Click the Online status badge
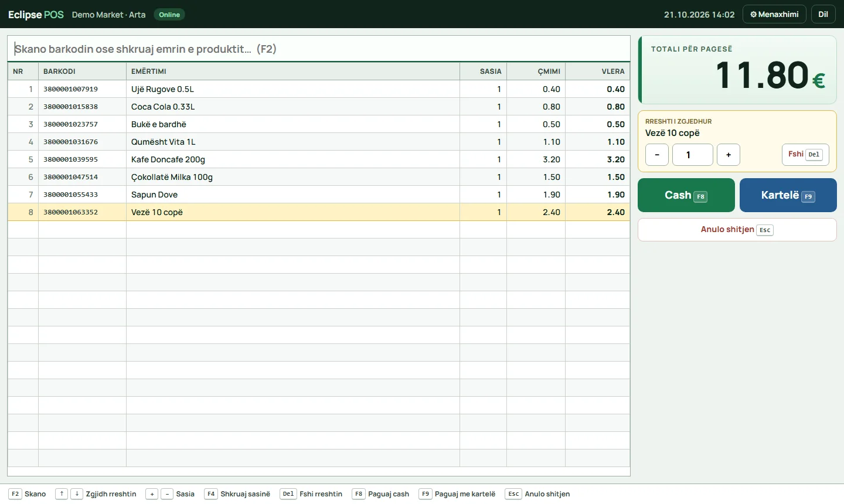Viewport: 844px width, 504px height. tap(169, 15)
